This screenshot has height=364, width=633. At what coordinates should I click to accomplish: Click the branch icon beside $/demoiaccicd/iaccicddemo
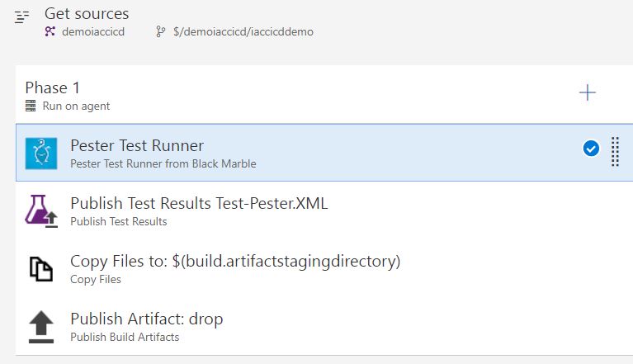coord(160,31)
